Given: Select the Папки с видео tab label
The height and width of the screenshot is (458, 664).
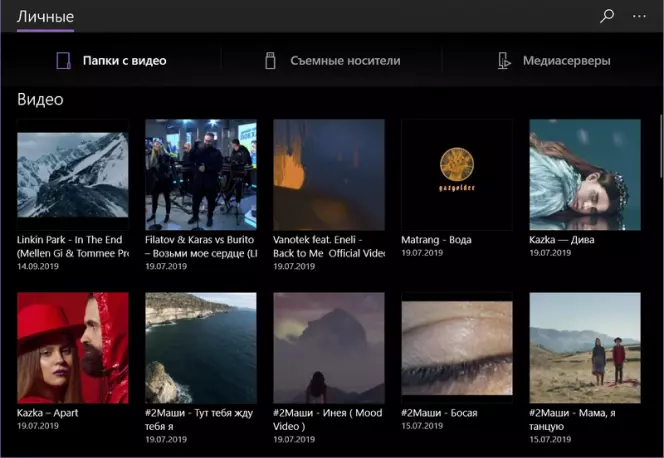Looking at the screenshot, I should click(124, 61).
